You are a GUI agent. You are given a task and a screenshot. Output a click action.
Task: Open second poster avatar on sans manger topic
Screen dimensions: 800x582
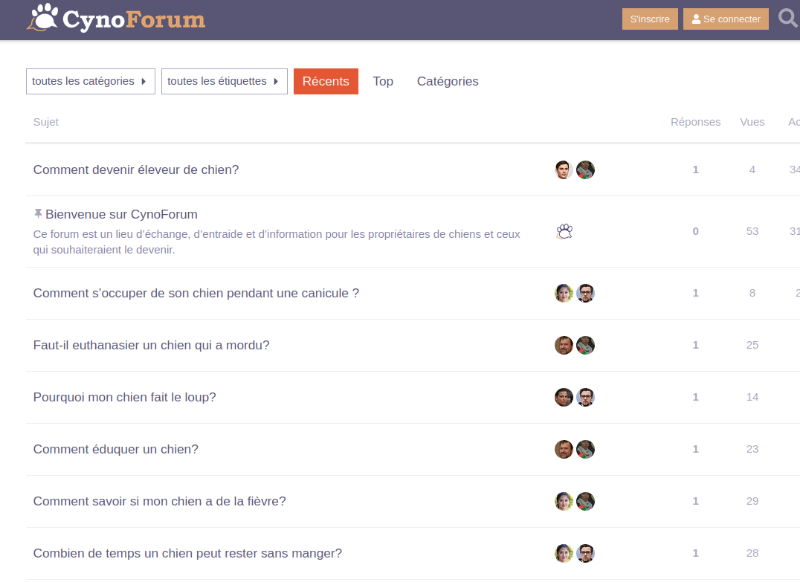585,553
